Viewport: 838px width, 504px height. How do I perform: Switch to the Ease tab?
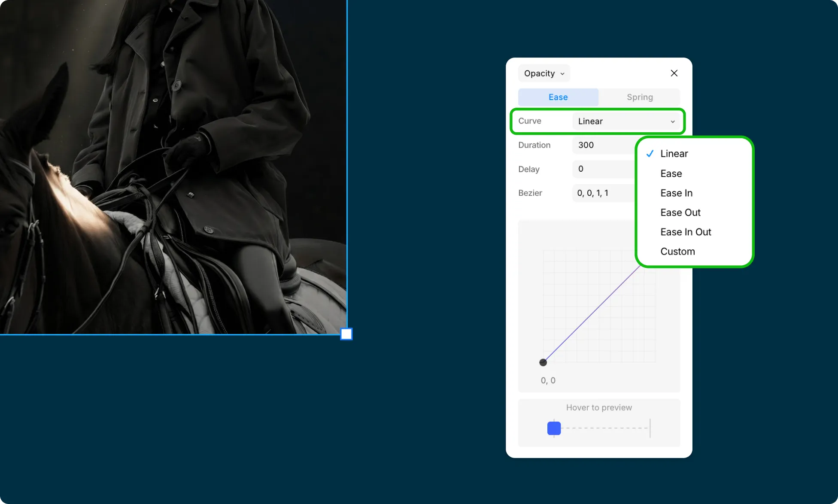[558, 97]
